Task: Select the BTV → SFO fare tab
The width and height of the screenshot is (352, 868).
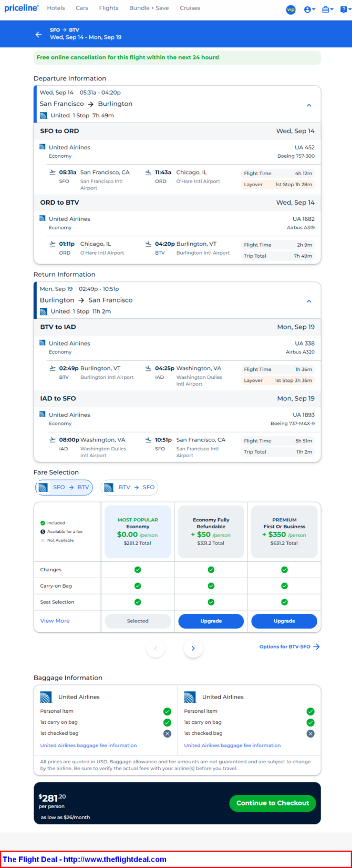Action: click(x=129, y=488)
